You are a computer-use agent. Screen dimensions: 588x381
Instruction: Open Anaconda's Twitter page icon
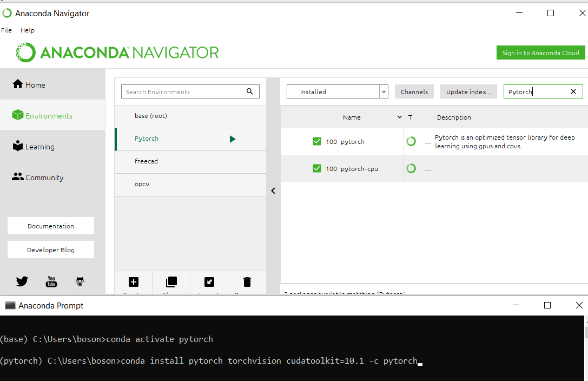(22, 281)
